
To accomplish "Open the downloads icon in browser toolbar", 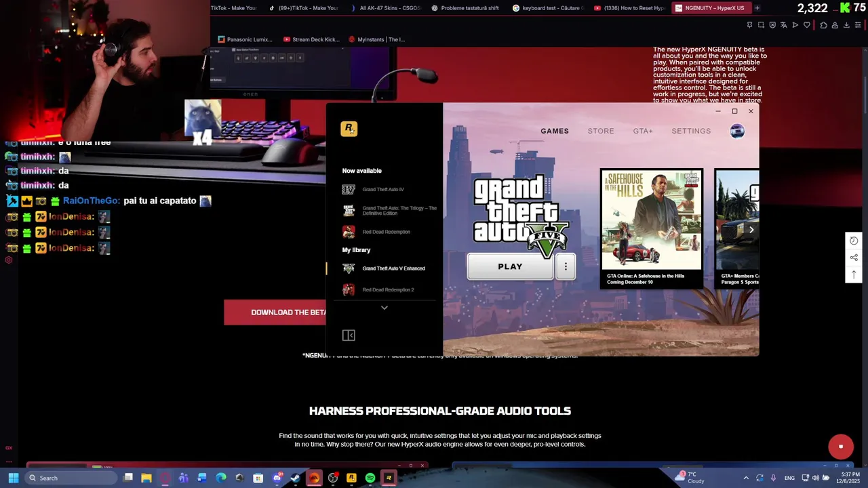I will (x=846, y=25).
